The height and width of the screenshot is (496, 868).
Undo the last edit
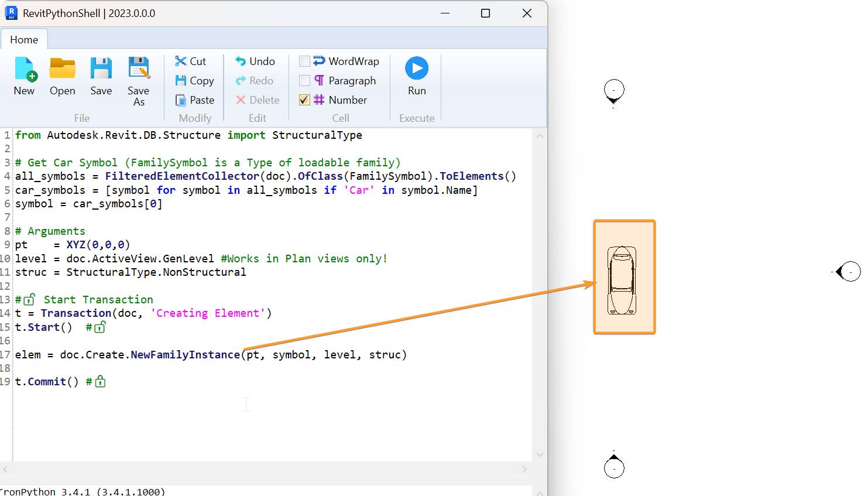click(x=255, y=61)
